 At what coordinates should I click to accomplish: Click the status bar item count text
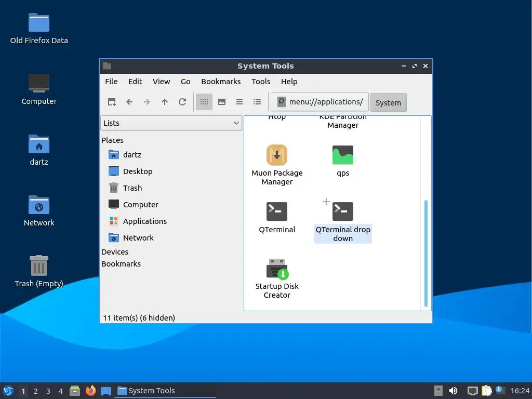coord(139,317)
